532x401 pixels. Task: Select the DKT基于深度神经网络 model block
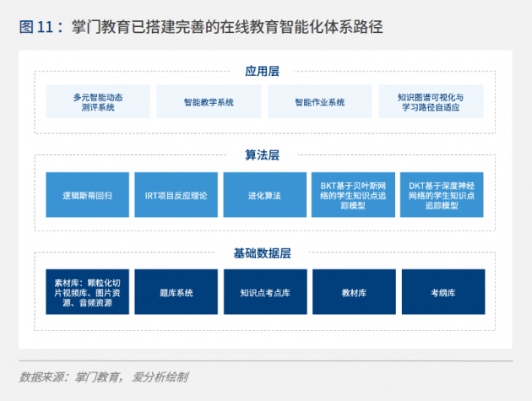[x=442, y=195]
